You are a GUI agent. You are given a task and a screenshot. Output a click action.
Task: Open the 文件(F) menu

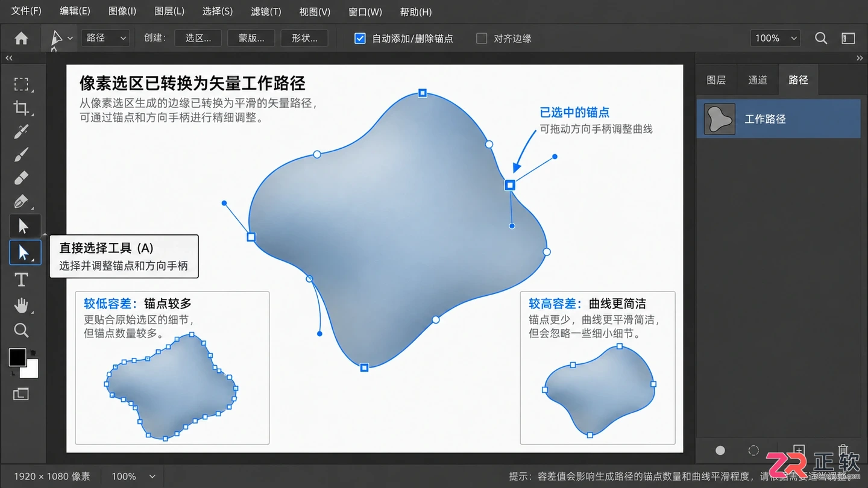[27, 11]
